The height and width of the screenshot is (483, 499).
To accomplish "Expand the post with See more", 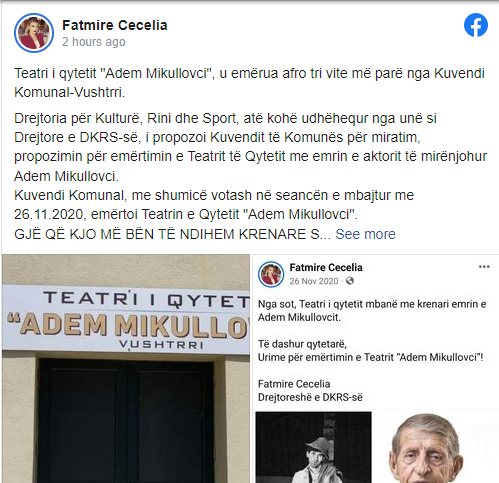I will click(x=365, y=234).
